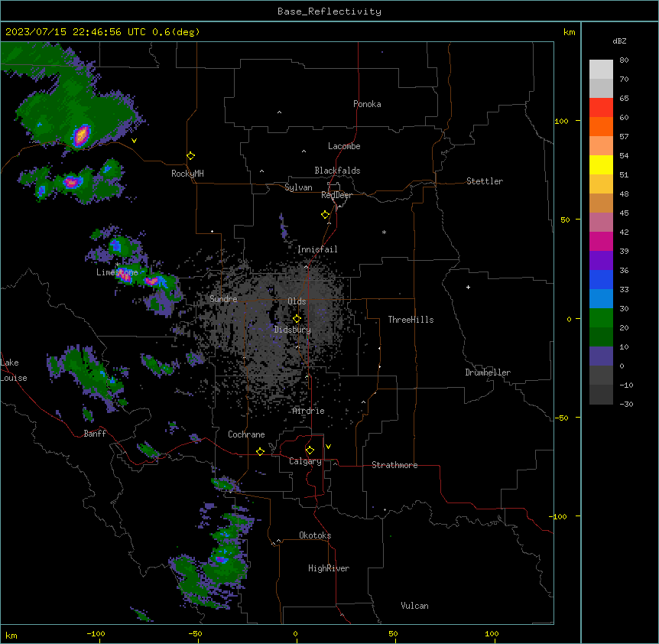The image size is (659, 644).
Task: Select the Airdrie label
Action: (x=309, y=411)
